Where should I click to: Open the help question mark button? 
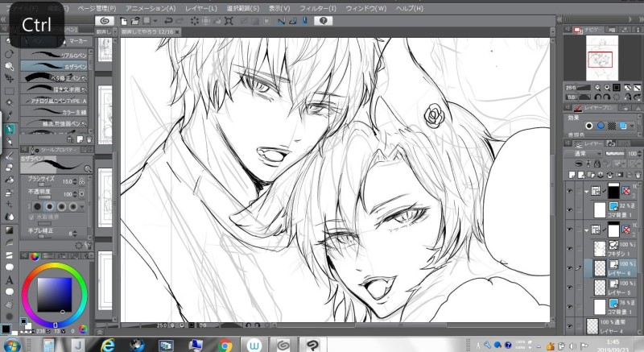coord(324,20)
